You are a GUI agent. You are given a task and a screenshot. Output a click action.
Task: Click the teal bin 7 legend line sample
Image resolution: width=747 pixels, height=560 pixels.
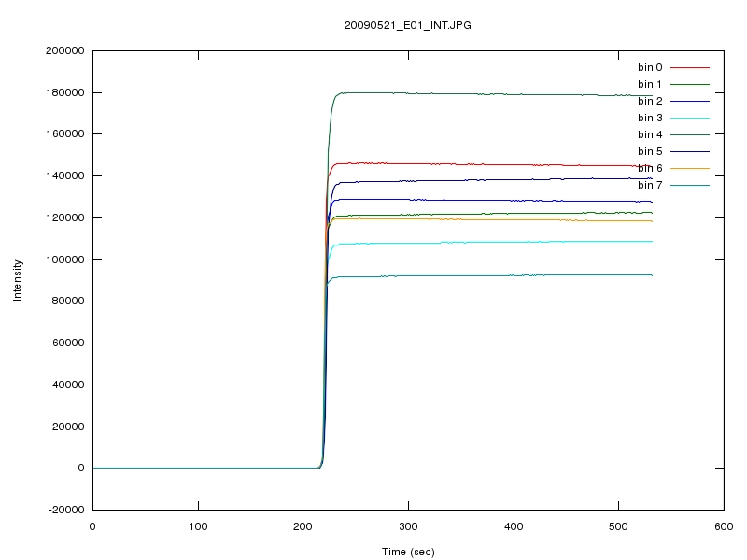click(x=690, y=185)
